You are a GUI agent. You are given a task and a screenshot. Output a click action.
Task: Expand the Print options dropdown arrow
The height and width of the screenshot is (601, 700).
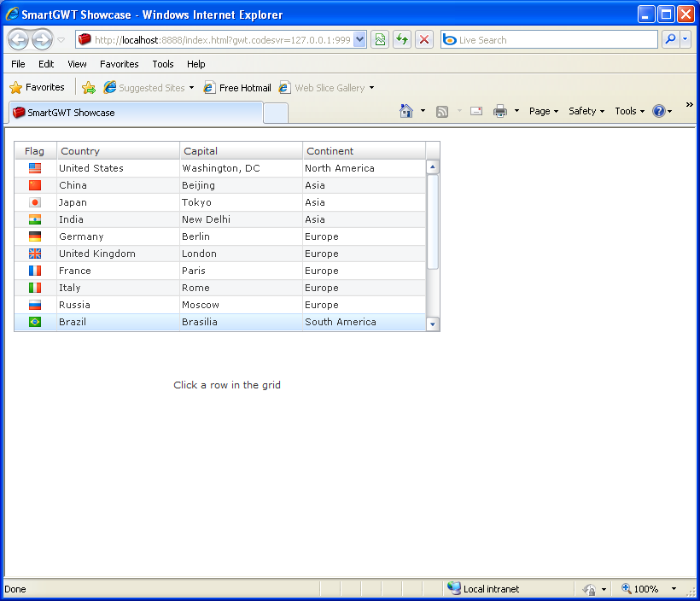(516, 111)
